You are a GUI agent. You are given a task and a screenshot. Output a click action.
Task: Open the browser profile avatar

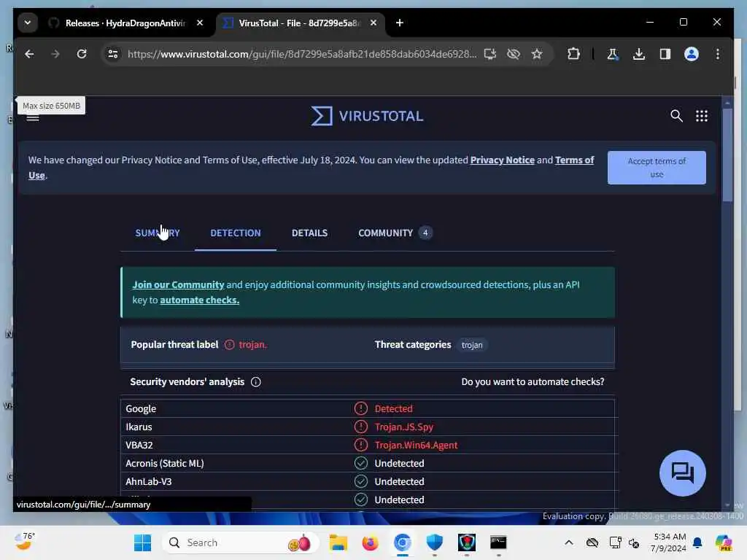tap(692, 54)
